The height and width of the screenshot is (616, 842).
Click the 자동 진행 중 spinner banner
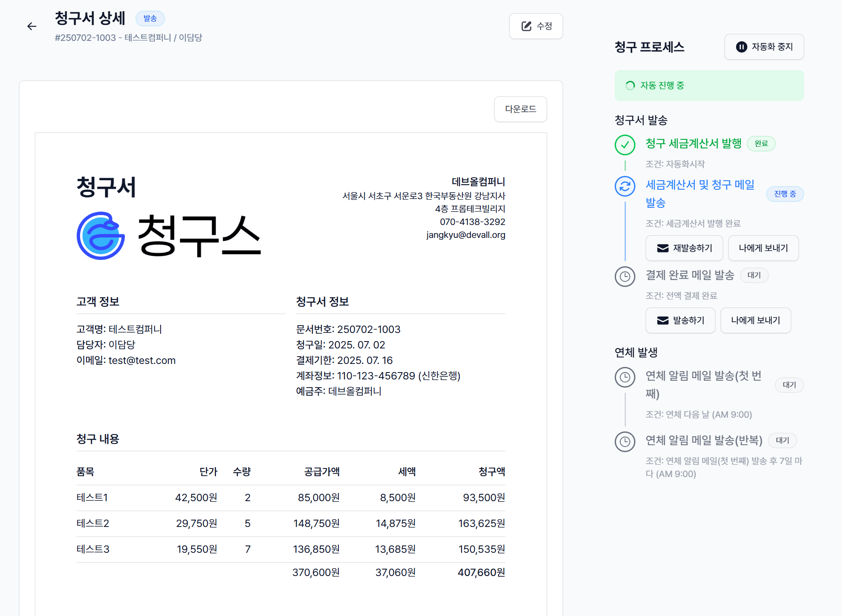click(709, 86)
